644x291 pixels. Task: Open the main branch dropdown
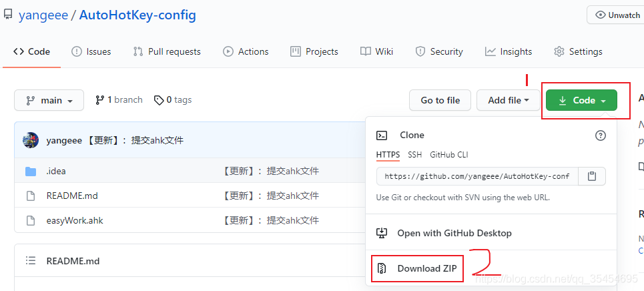pos(49,100)
